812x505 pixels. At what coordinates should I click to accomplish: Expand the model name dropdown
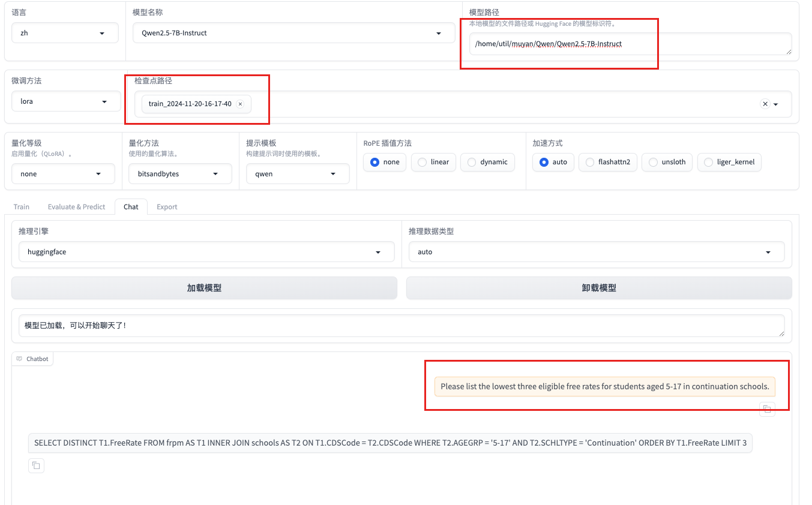click(x=293, y=33)
